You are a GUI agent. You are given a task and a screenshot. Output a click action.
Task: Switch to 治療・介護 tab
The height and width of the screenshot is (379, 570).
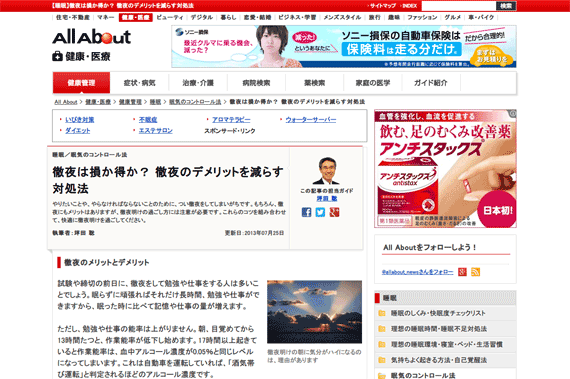point(198,83)
